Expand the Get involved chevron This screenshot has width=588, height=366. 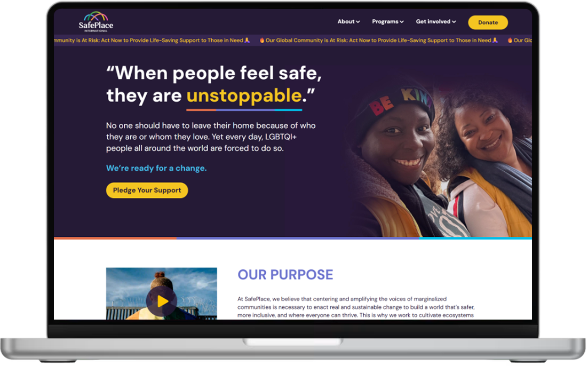[454, 22]
